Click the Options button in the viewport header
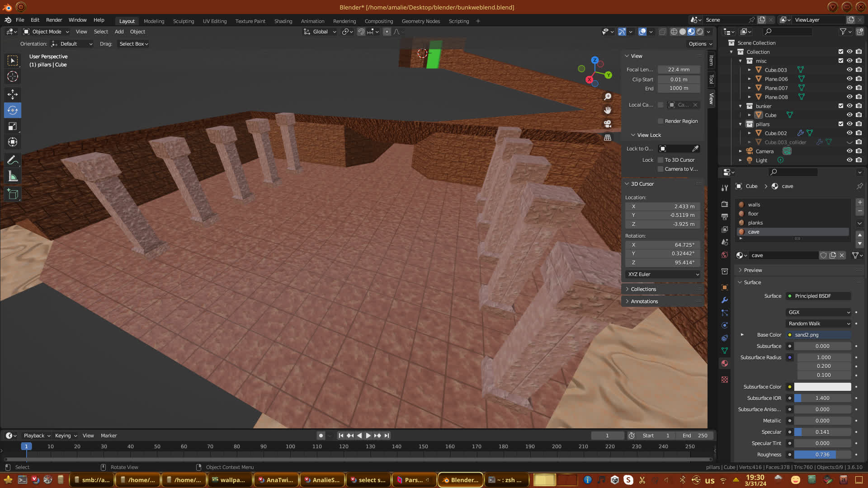 (700, 44)
